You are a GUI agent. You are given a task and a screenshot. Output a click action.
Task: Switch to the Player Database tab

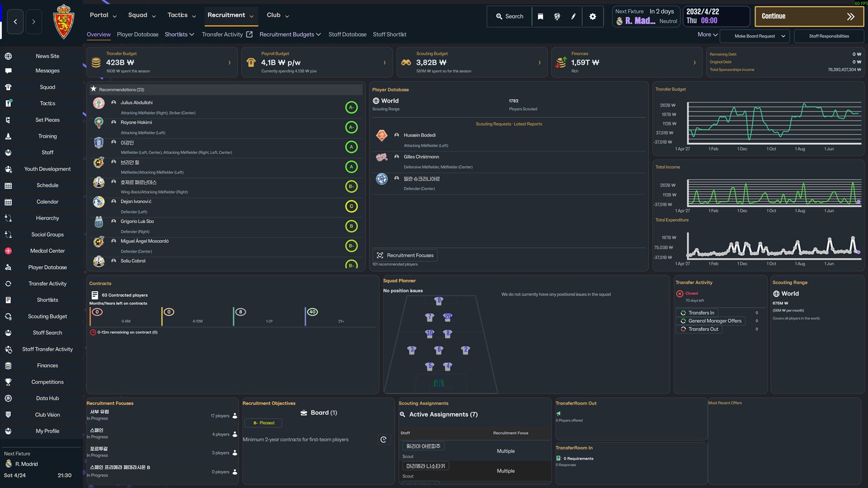(x=138, y=34)
